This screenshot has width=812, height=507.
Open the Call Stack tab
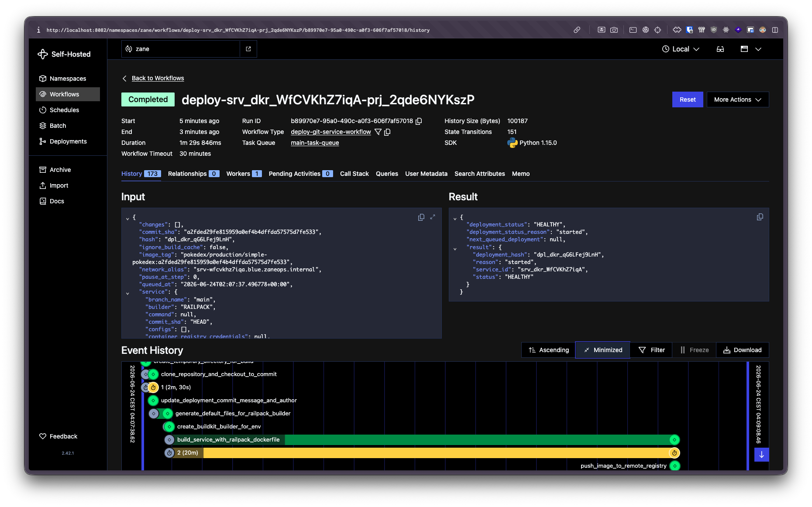pyautogui.click(x=354, y=174)
